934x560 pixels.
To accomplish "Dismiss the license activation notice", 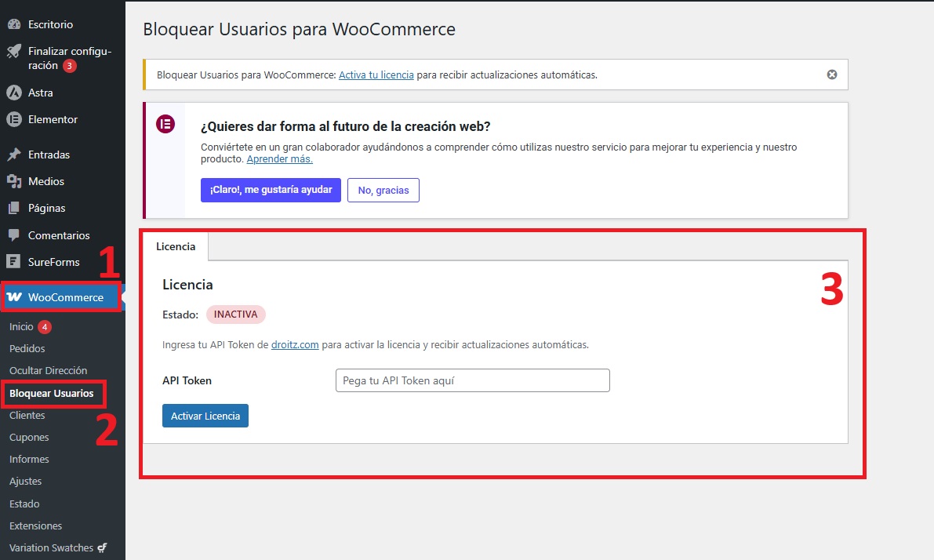I will (x=832, y=75).
